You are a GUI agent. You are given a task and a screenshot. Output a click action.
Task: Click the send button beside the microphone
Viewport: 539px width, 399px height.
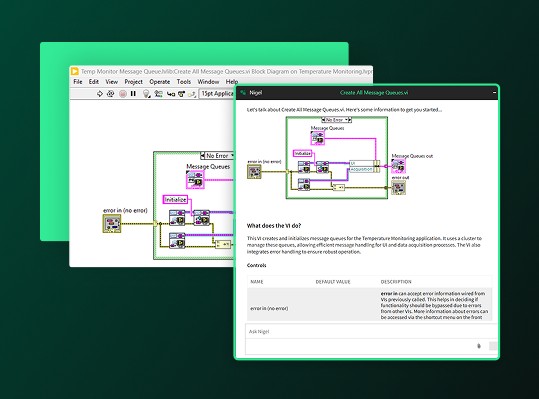click(493, 346)
